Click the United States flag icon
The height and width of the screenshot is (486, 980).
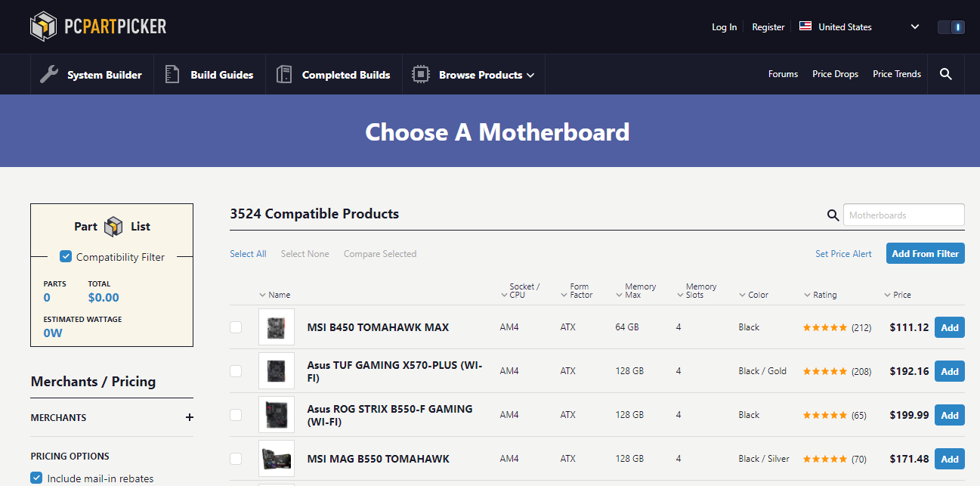pyautogui.click(x=805, y=26)
